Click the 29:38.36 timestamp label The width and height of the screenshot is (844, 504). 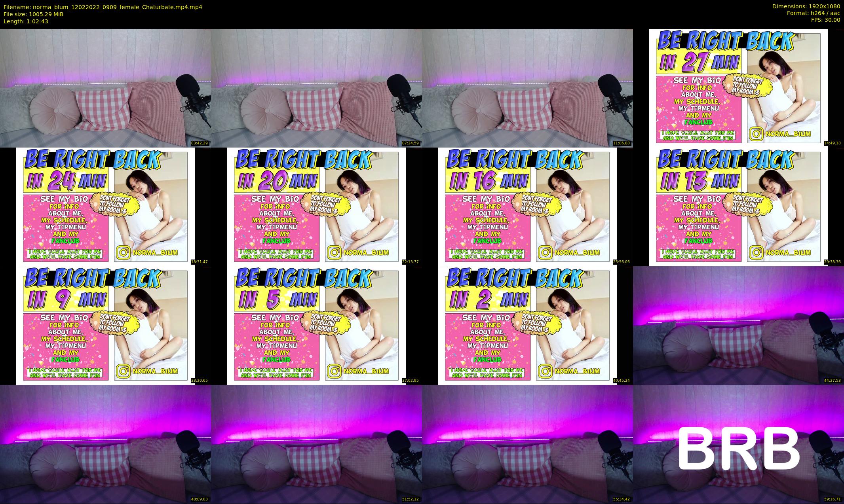point(834,262)
